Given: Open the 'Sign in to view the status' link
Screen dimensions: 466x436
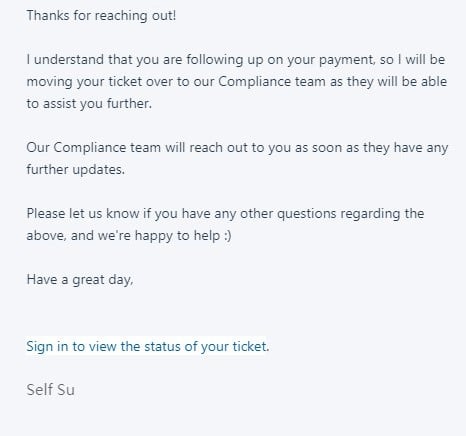Looking at the screenshot, I should [147, 346].
